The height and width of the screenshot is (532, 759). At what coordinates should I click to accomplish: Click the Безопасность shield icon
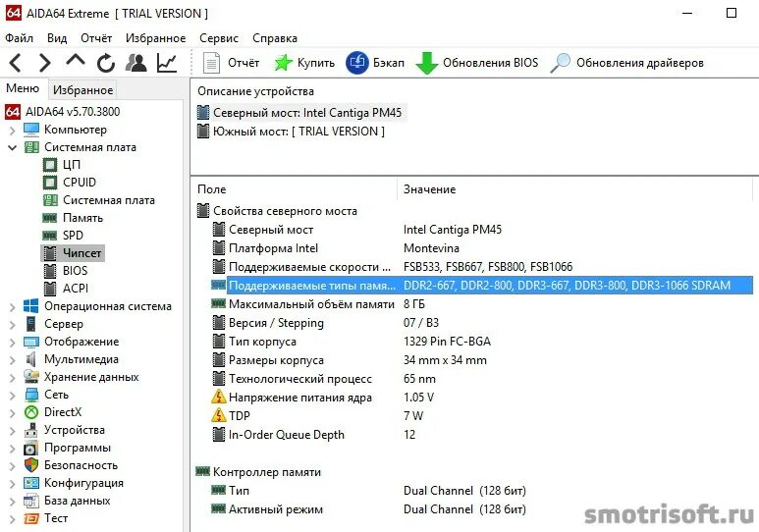coord(31,465)
